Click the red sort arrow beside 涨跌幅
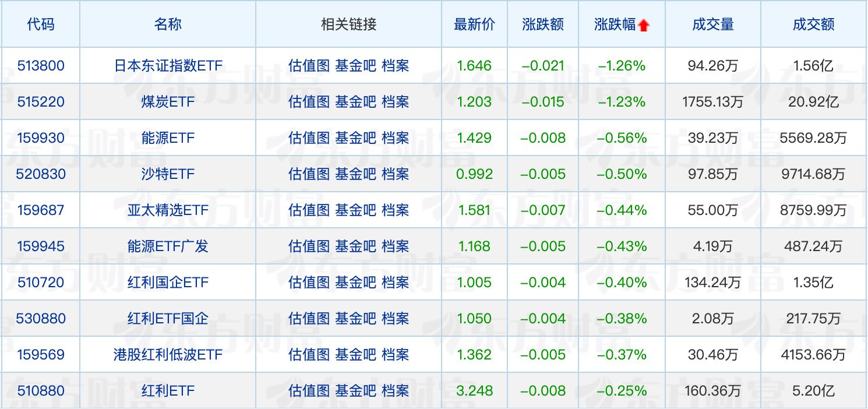 click(643, 26)
